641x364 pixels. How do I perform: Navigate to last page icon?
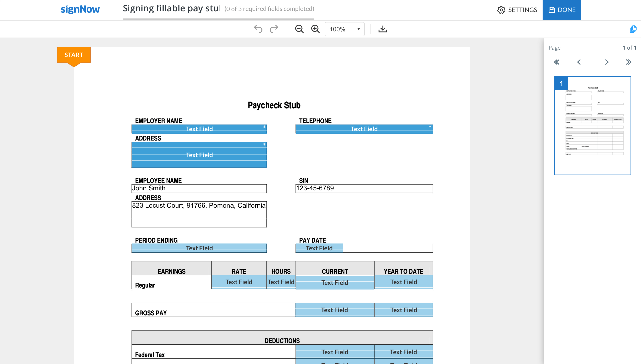click(x=629, y=62)
